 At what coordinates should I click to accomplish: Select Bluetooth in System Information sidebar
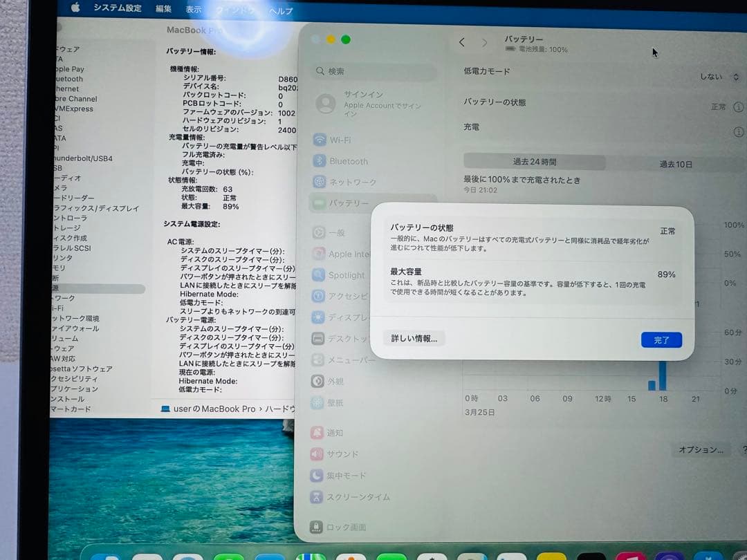pyautogui.click(x=68, y=79)
